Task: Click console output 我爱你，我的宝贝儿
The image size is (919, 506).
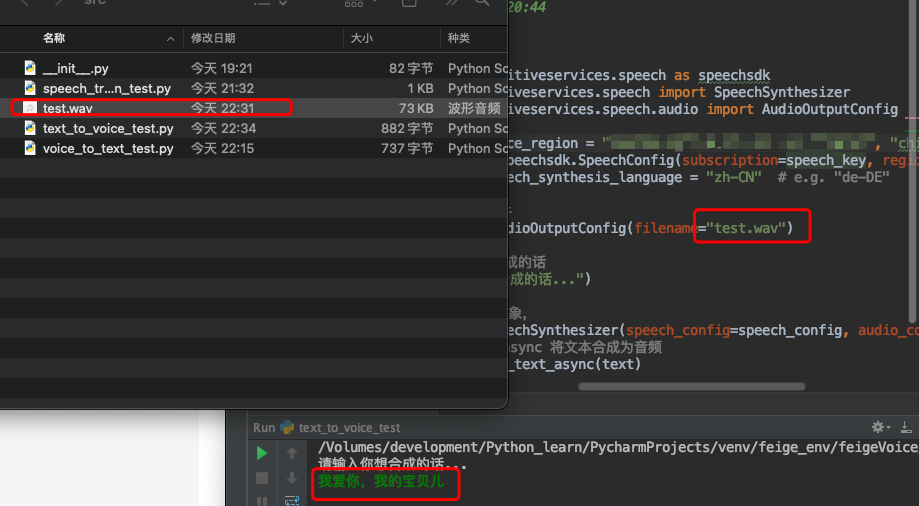Action: click(381, 481)
